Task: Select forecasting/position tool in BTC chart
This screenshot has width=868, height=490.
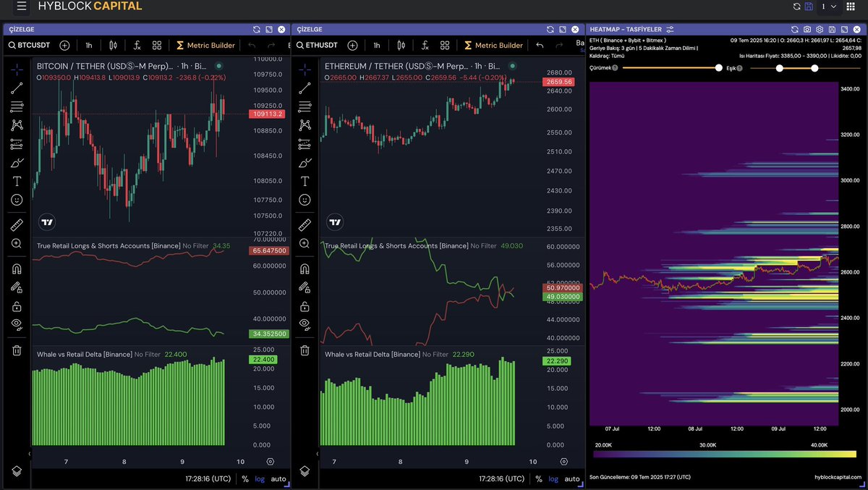Action: pos(17,144)
